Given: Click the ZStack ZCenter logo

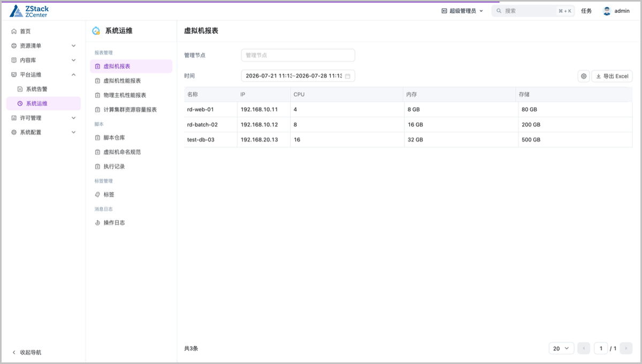Looking at the screenshot, I should tap(29, 11).
